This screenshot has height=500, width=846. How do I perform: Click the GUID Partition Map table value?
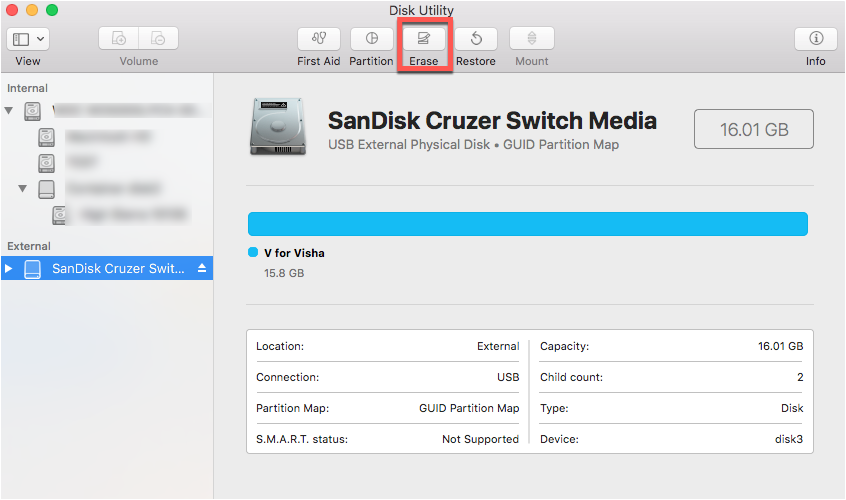[x=469, y=408]
